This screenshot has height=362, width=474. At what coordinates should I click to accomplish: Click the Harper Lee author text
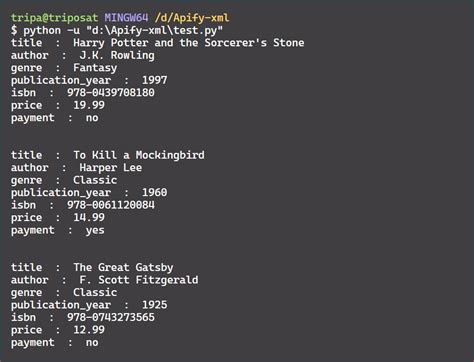point(111,167)
